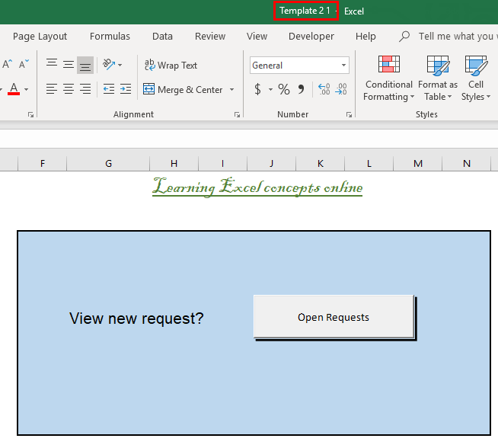Toggle Align Right in the Alignment group
Viewport: 498px width, 448px height.
point(85,89)
